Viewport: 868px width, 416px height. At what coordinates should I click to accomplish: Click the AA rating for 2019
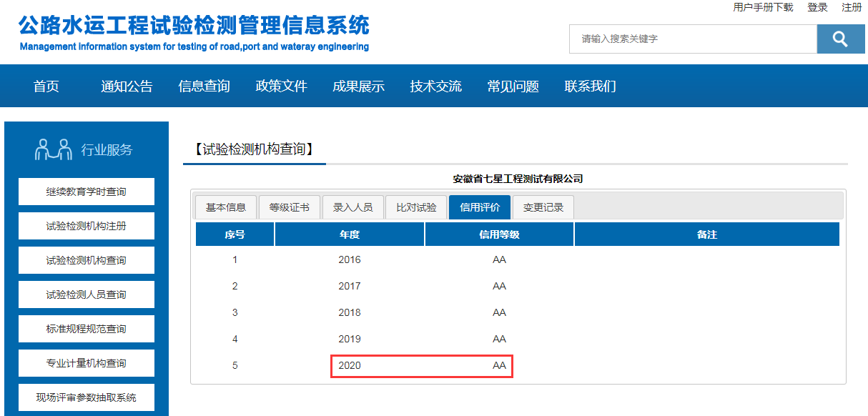tap(499, 339)
